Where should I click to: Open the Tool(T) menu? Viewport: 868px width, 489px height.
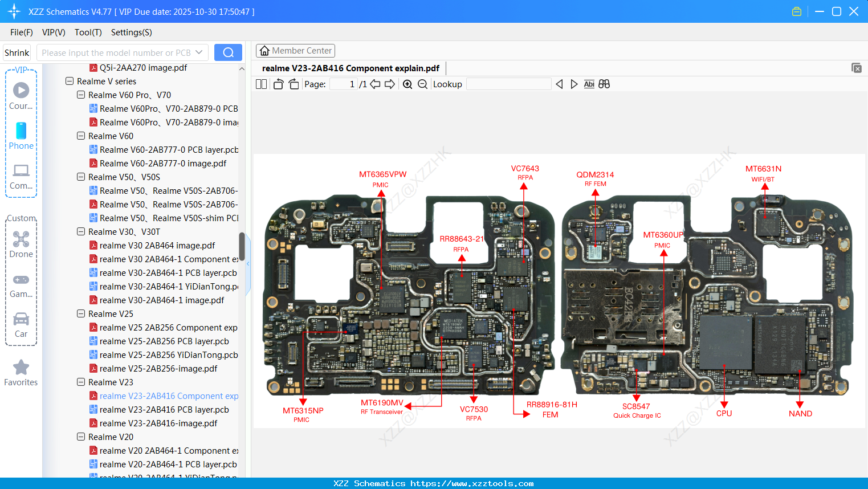click(x=88, y=32)
